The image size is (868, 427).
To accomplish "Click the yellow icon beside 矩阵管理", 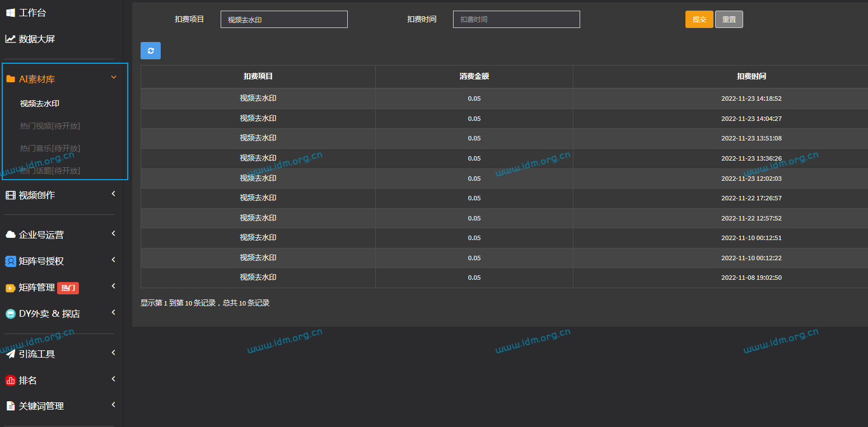I will click(11, 288).
